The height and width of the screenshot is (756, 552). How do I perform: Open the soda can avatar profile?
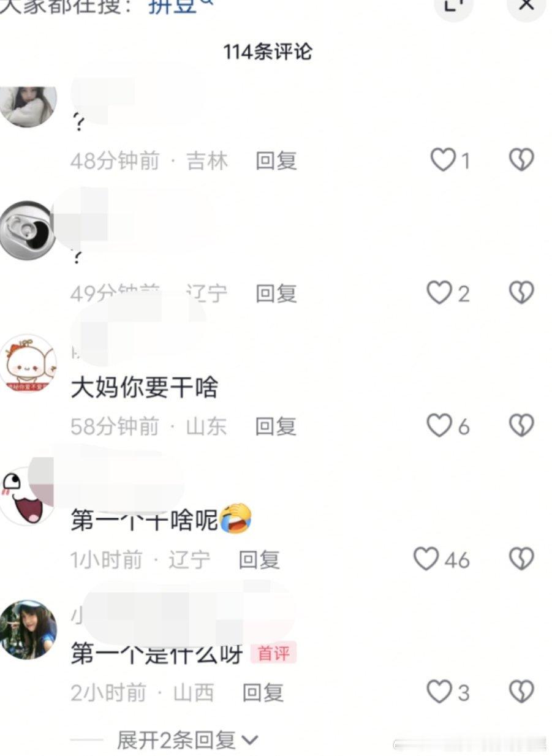(28, 230)
